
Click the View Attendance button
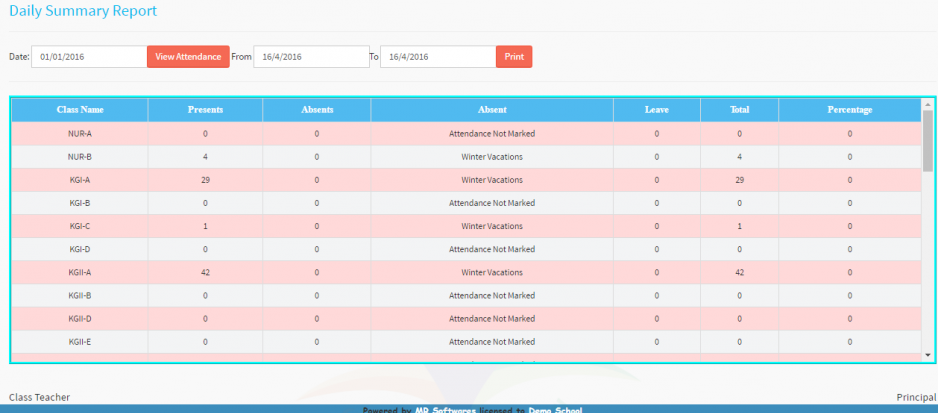tap(188, 57)
